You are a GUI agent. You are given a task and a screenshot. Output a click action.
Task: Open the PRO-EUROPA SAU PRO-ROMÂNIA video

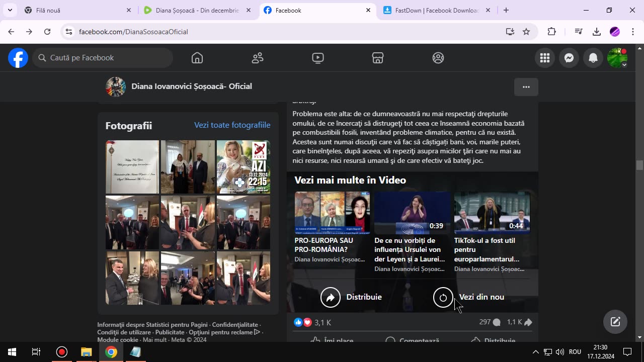(332, 213)
